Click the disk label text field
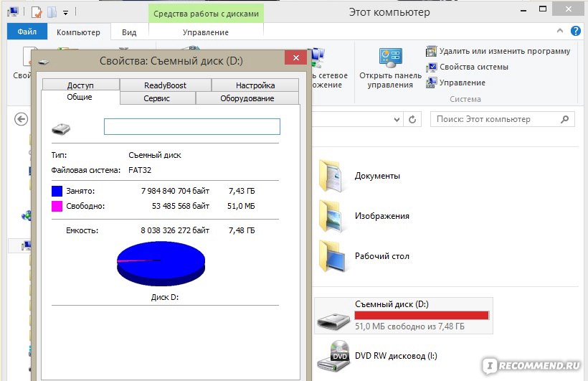The height and width of the screenshot is (381, 588). pyautogui.click(x=191, y=126)
